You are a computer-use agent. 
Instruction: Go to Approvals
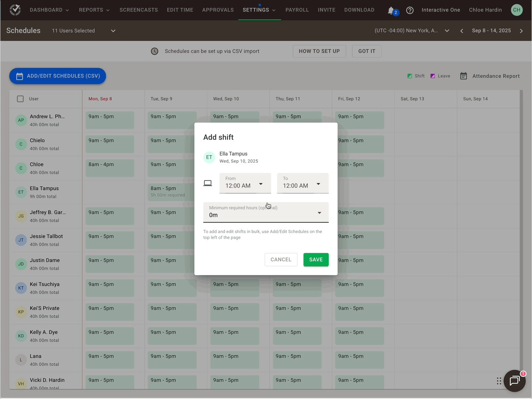click(218, 10)
